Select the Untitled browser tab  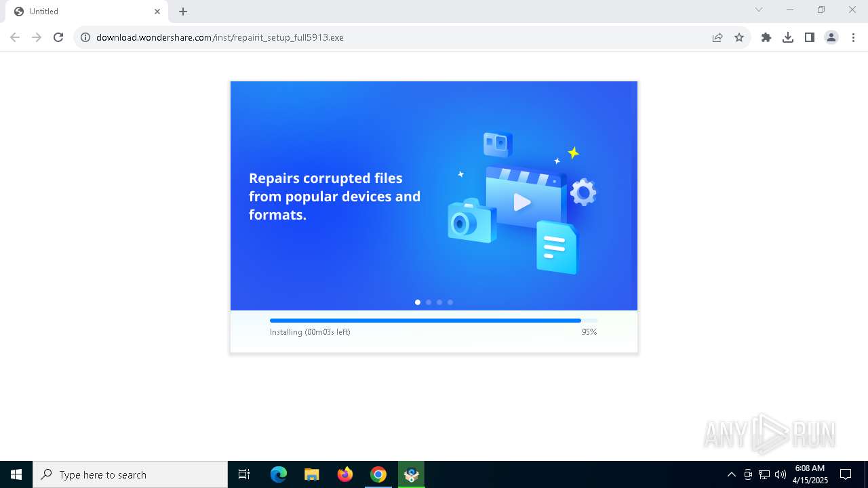tap(85, 12)
